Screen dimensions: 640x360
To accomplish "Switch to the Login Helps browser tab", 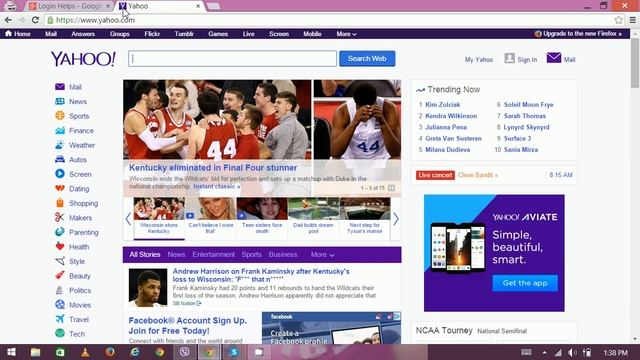I will coord(69,6).
